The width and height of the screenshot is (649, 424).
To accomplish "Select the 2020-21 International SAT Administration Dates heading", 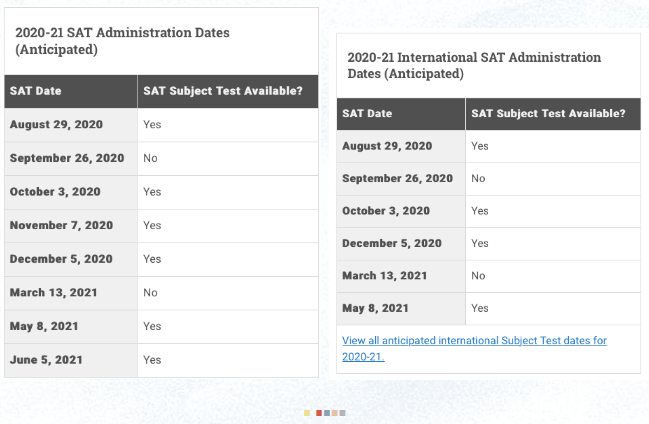I will point(474,65).
